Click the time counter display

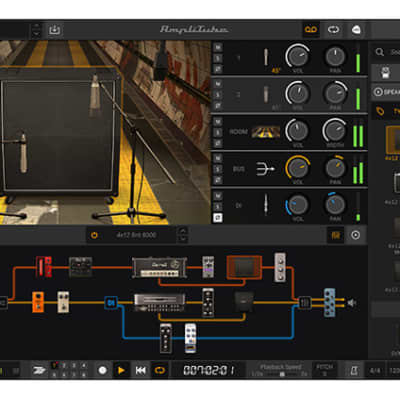(208, 370)
